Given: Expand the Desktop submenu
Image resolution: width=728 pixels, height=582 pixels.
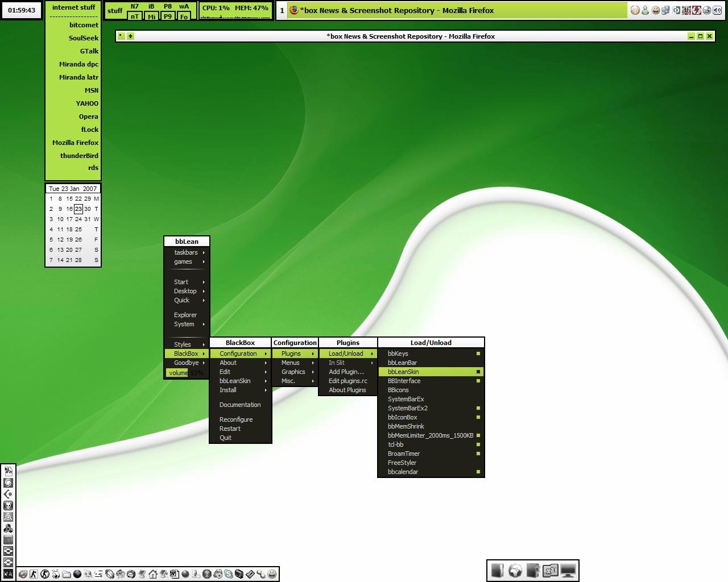Looking at the screenshot, I should point(187,291).
